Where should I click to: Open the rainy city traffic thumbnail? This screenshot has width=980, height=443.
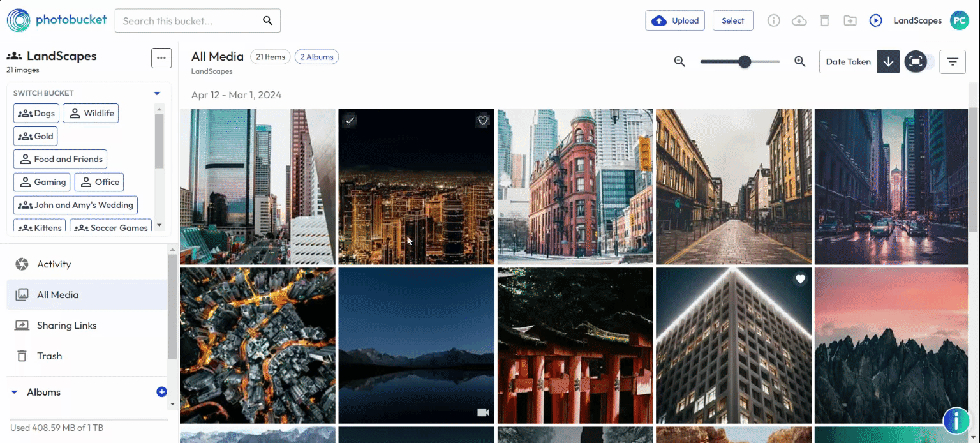891,186
